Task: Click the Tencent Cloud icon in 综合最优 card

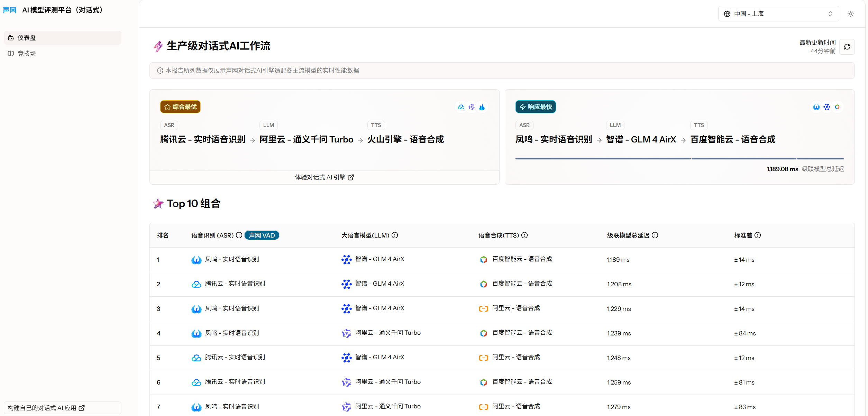Action: click(461, 107)
